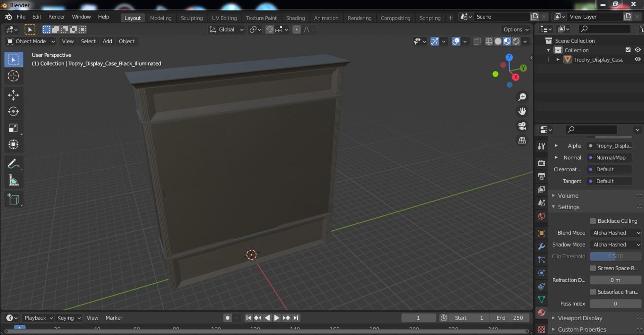Click the Refraction Depth value field
The width and height of the screenshot is (644, 335).
tap(616, 280)
